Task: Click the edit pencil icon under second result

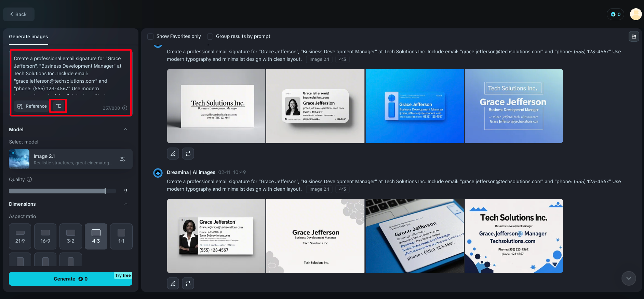Action: coord(173,283)
